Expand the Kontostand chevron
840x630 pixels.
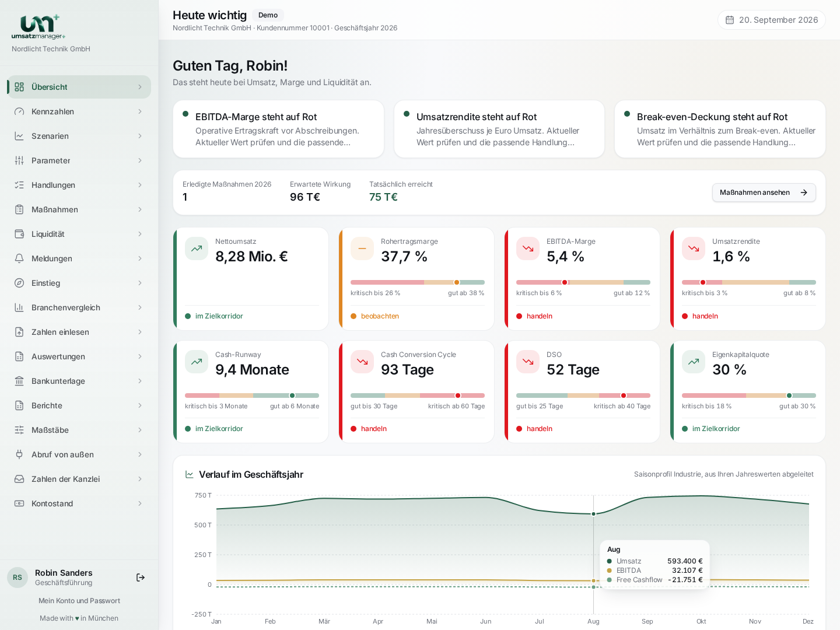pos(140,503)
